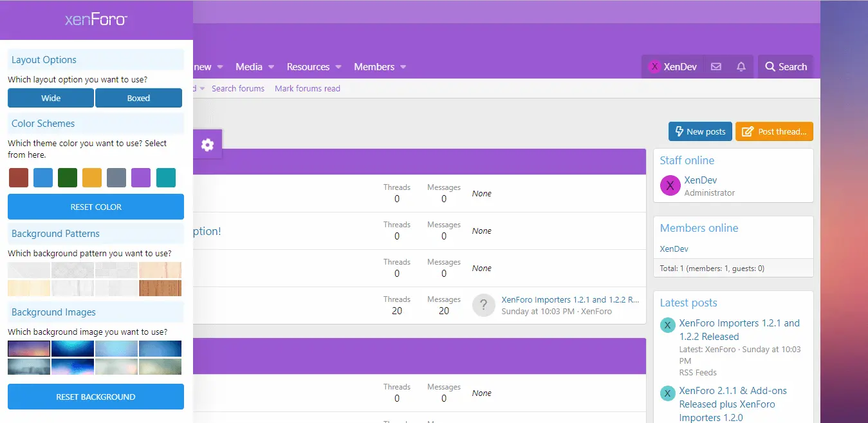Open the XenDev account menu
Viewport: 868px width, 423px height.
pos(672,67)
